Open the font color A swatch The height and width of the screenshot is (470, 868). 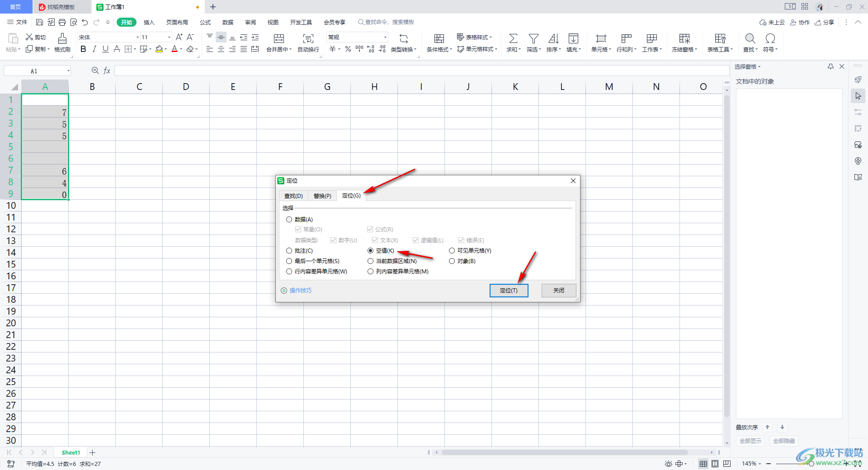(175, 49)
